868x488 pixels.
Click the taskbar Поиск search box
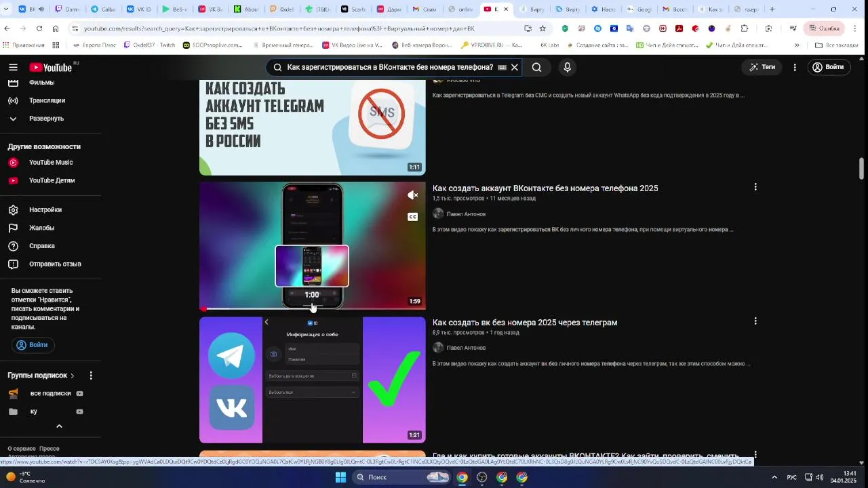pos(402,477)
